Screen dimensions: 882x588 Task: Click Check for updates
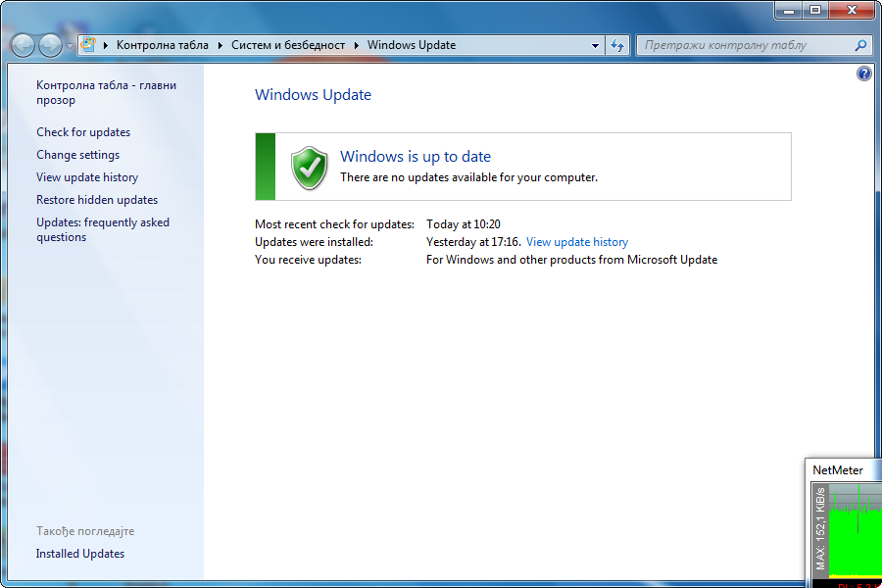[83, 132]
